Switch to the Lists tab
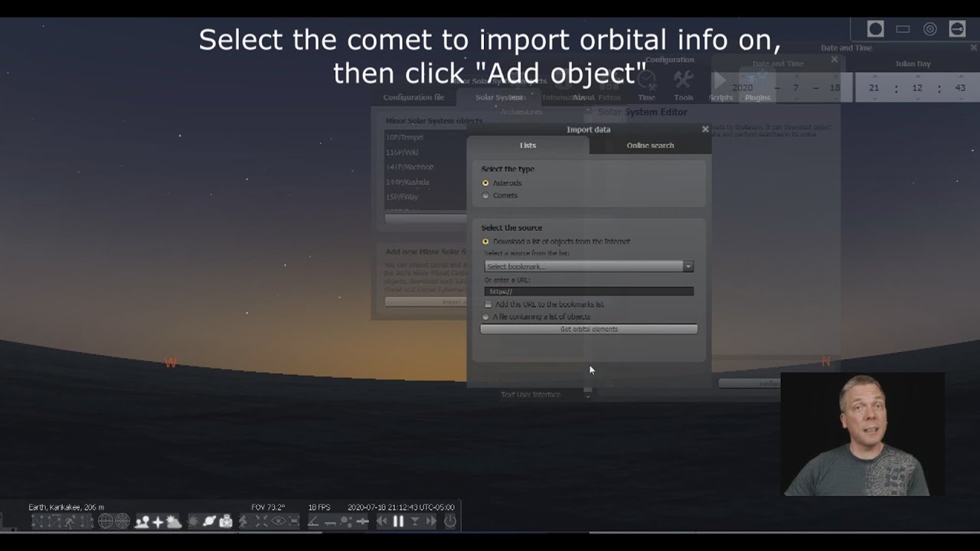Screen dimensions: 980x551 point(528,145)
